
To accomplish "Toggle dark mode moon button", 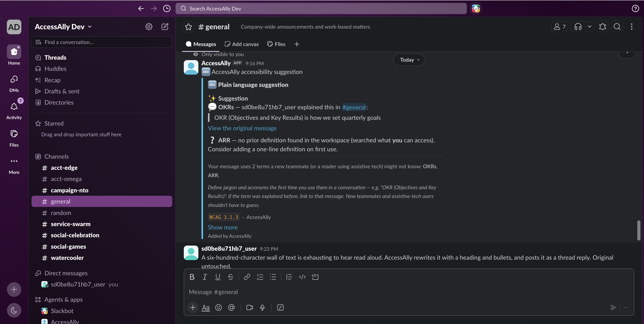I will click(x=14, y=310).
